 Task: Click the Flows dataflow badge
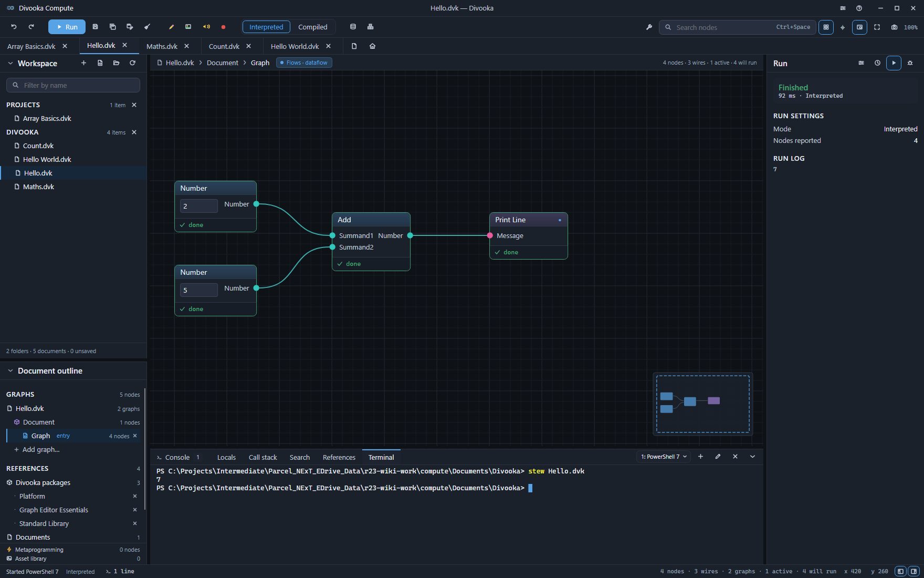304,63
